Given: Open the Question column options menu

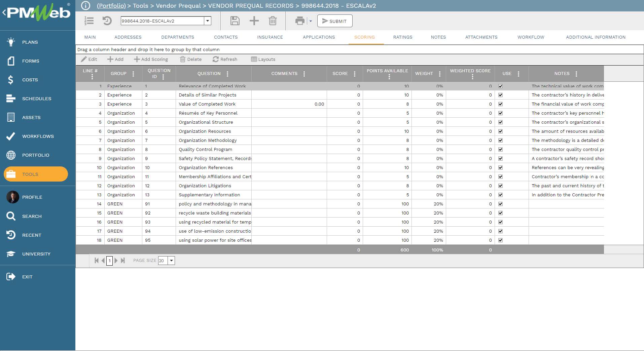Looking at the screenshot, I should coord(227,74).
